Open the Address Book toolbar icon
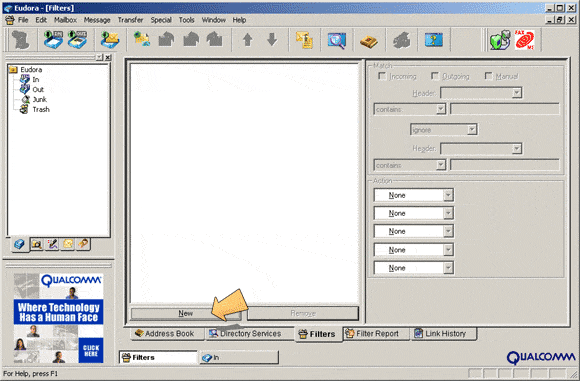580x381 pixels. click(368, 40)
